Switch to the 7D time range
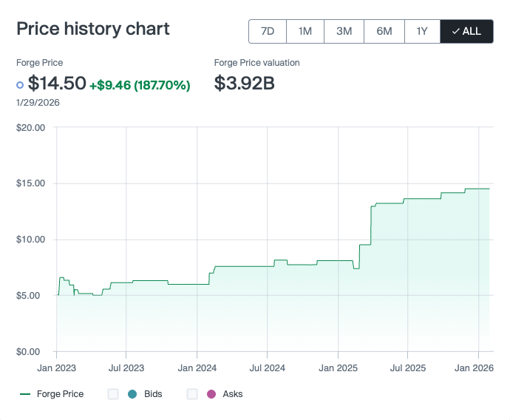This screenshot has width=510, height=420. [x=268, y=31]
